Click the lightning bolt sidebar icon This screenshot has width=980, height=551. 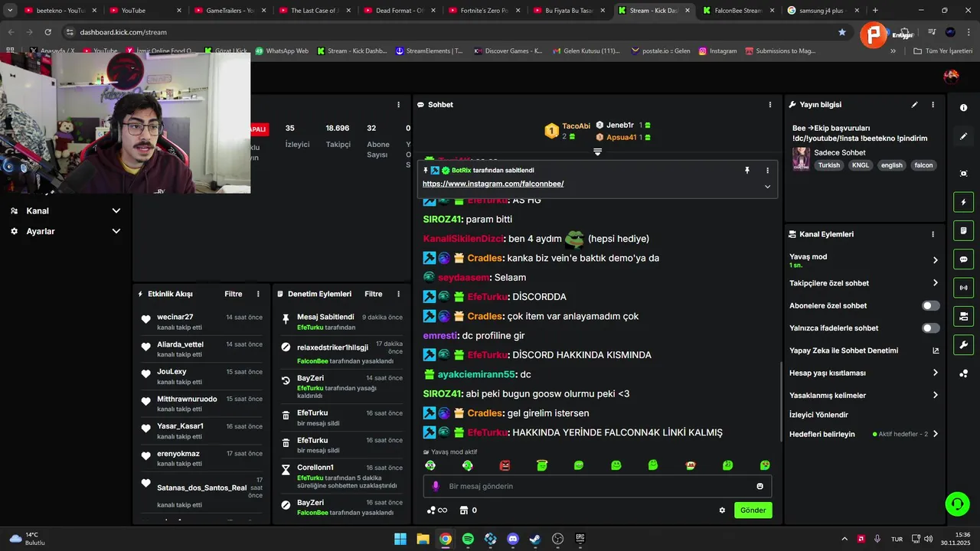[x=963, y=202]
